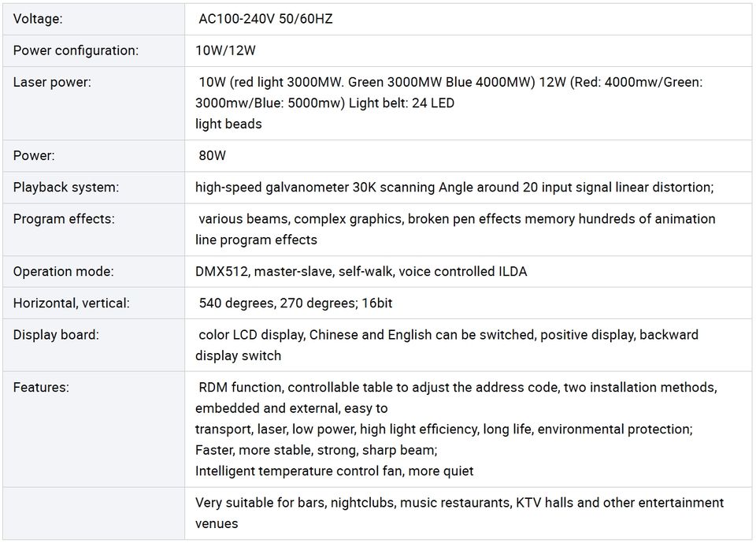This screenshot has height=543, width=756.
Task: Select the line program effects text
Action: (x=256, y=240)
